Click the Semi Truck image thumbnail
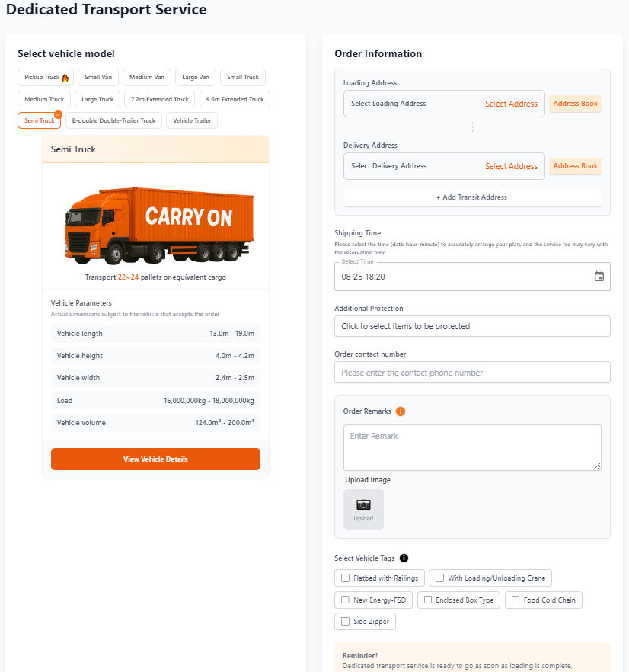This screenshot has height=672, width=629. [x=155, y=223]
